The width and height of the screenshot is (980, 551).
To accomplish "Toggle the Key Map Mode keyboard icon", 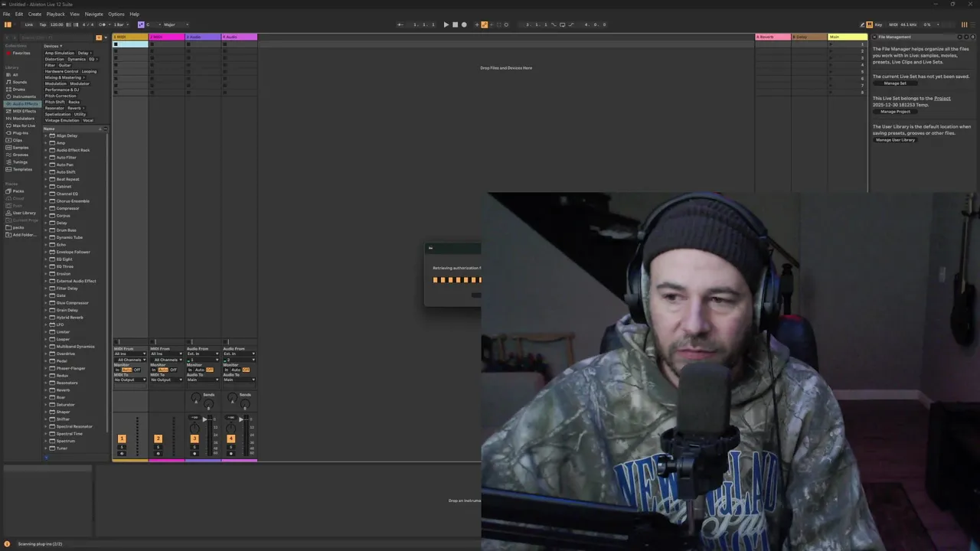I will (869, 24).
